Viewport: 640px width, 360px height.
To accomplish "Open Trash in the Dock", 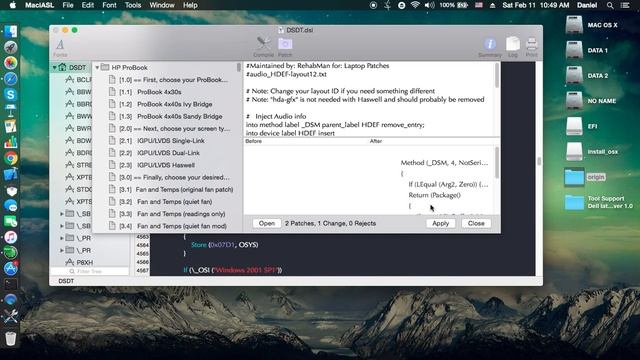I will [11, 338].
